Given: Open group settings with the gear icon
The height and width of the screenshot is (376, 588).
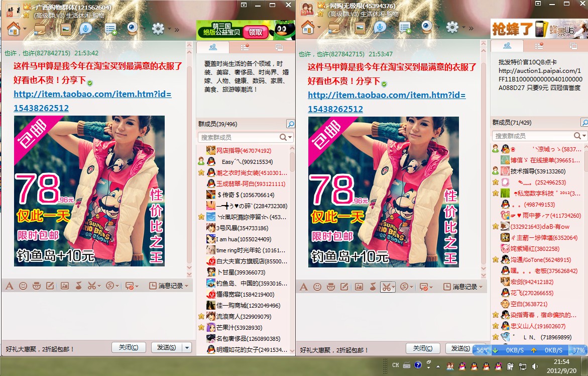Looking at the screenshot, I should tap(158, 29).
